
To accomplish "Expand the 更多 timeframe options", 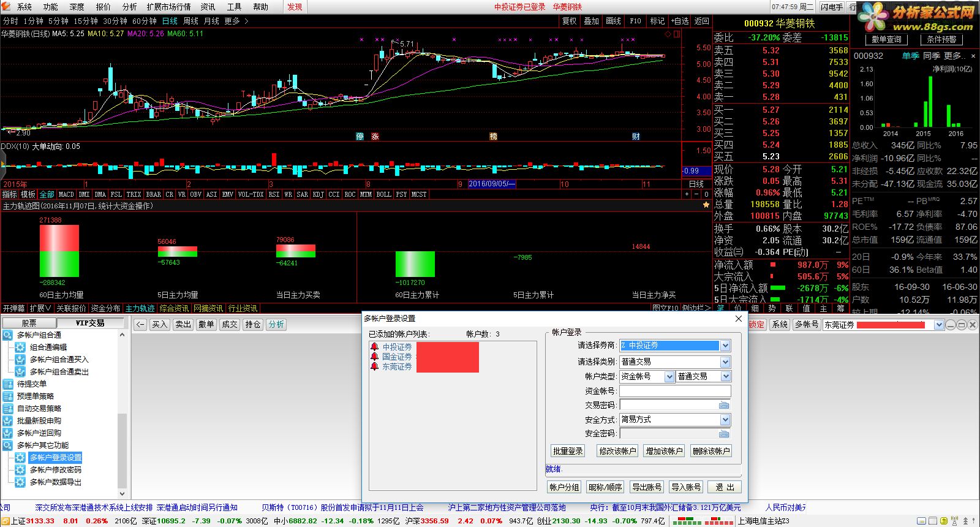I will 236,21.
